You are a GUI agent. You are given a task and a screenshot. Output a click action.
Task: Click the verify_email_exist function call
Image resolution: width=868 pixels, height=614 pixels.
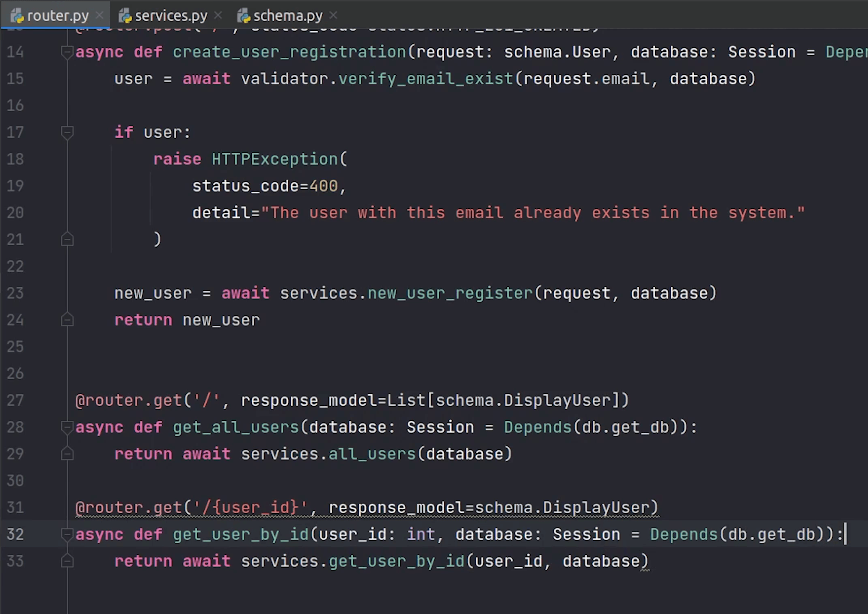(426, 79)
